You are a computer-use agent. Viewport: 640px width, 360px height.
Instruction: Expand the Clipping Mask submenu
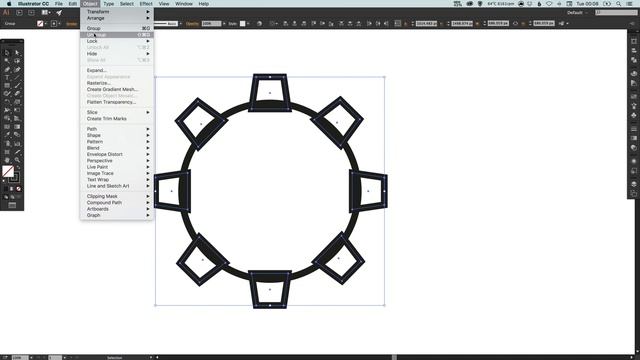(x=117, y=196)
